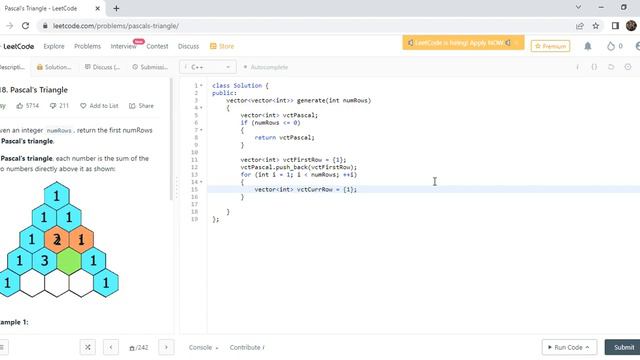Open the browser side panel icon

(615, 26)
